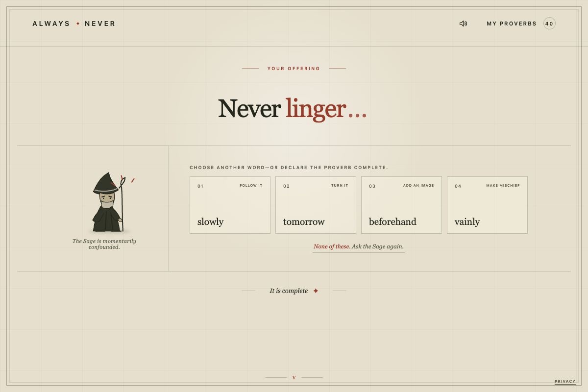Declare the proverb 'It is complete'

(x=294, y=291)
